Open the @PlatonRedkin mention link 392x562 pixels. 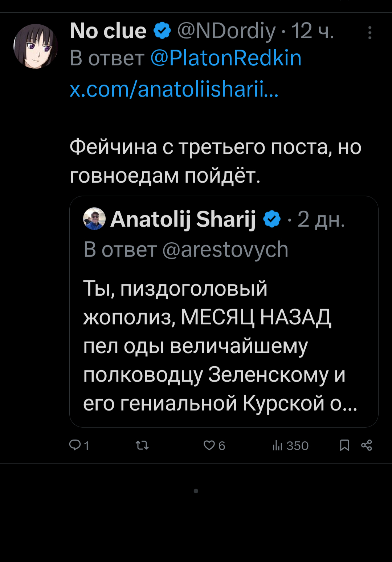pyautogui.click(x=226, y=58)
